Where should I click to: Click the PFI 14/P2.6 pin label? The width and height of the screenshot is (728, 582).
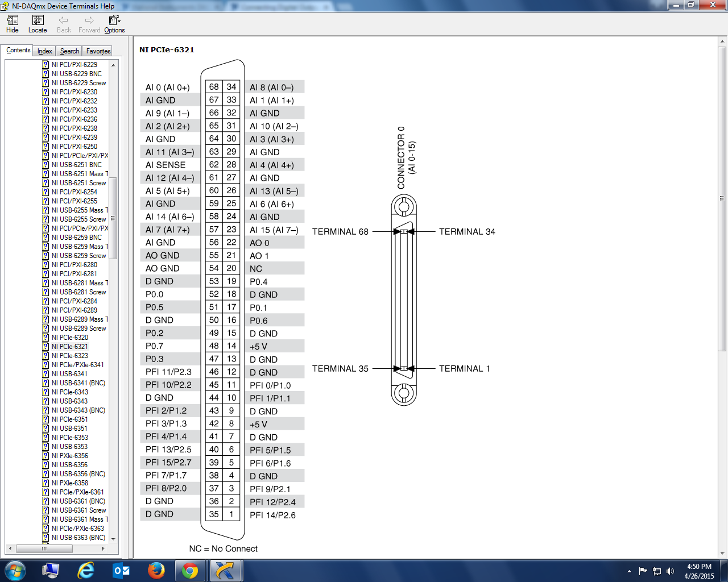tap(272, 516)
